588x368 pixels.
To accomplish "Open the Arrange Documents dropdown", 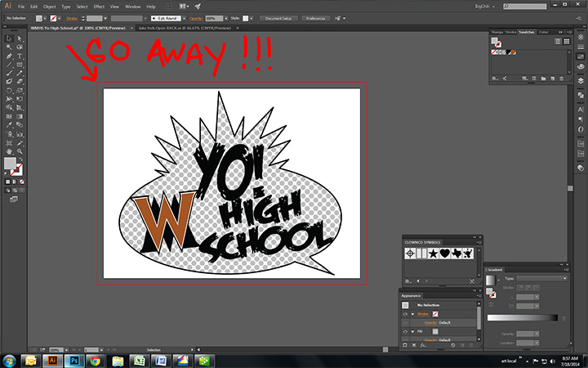I will tap(184, 7).
